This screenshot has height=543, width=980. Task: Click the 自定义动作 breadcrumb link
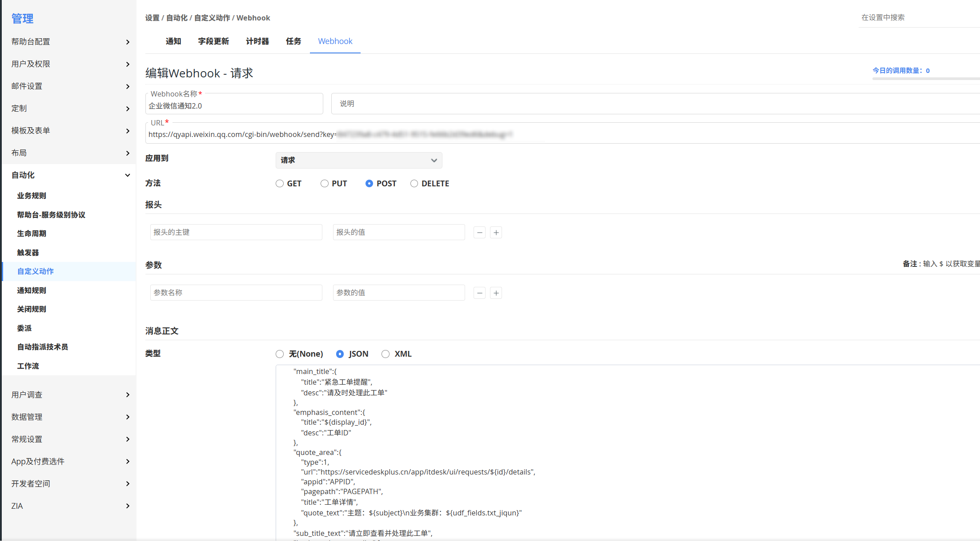tap(212, 18)
